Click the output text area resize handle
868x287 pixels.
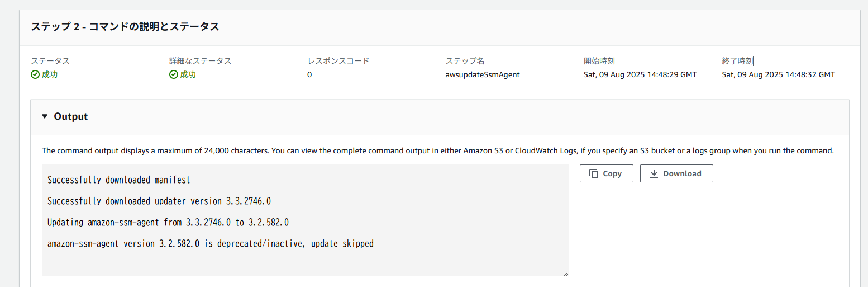point(565,273)
